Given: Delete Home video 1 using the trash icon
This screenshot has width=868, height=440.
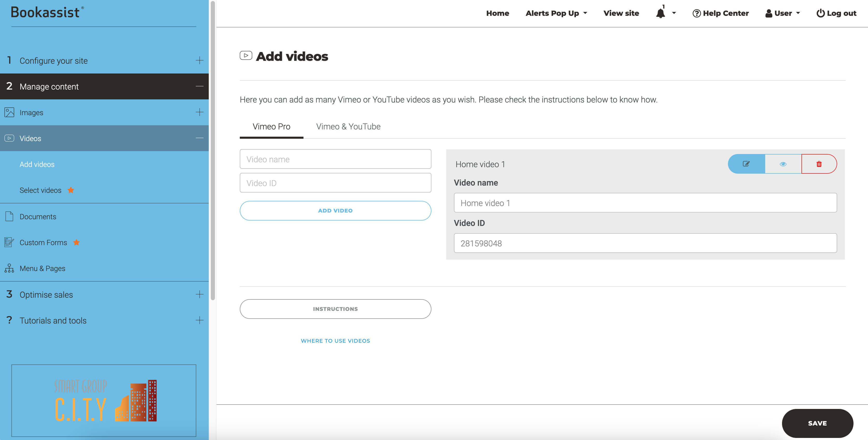Looking at the screenshot, I should coord(819,164).
